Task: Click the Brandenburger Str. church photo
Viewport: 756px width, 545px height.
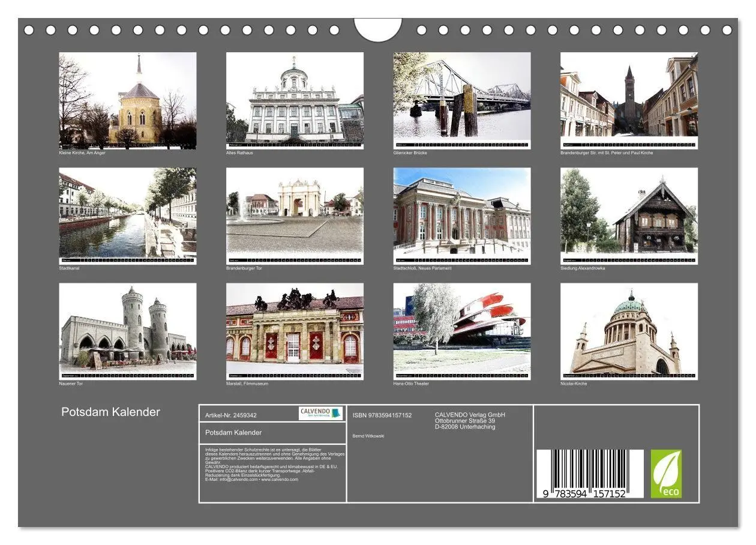Action: [x=629, y=100]
